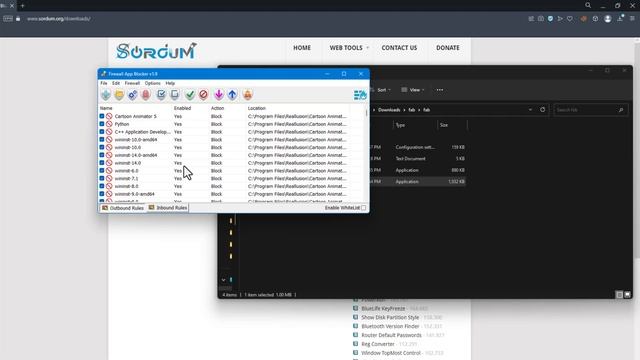
Task: Uncheck the wininst-9.0-amd64 rule checkbox
Action: click(x=102, y=194)
